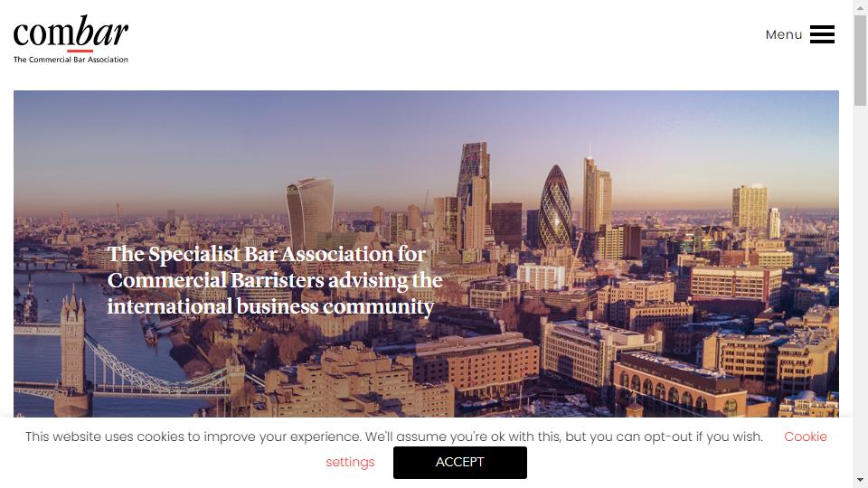Click the combar logo wordmark
868x488 pixels.
click(71, 33)
